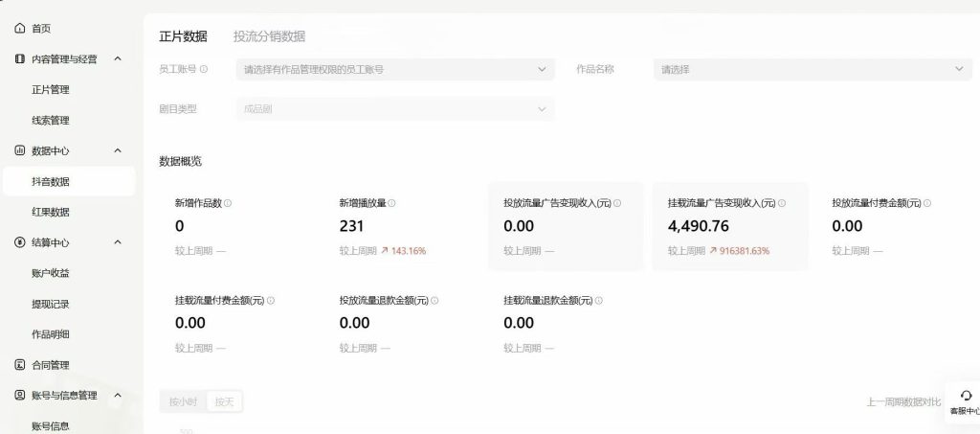
Task: Select the 挂载流量广告变现收入 metric card value 4,490.76
Action: (x=698, y=226)
